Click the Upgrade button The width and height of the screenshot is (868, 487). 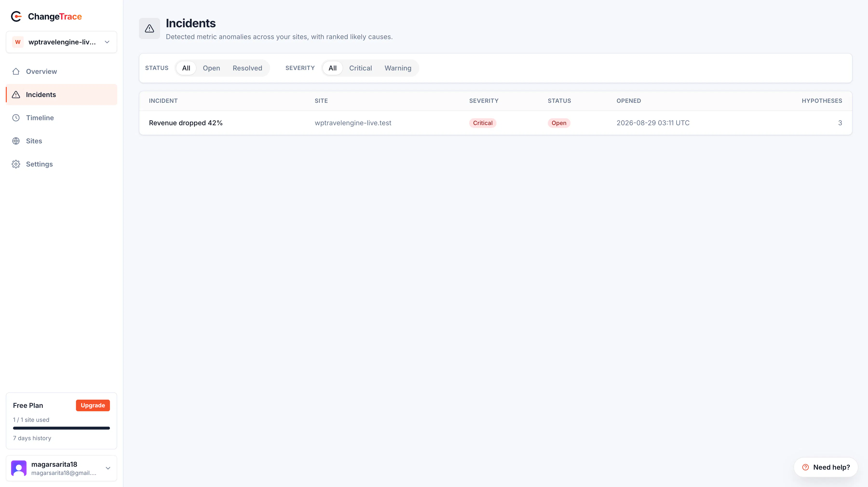[93, 405]
